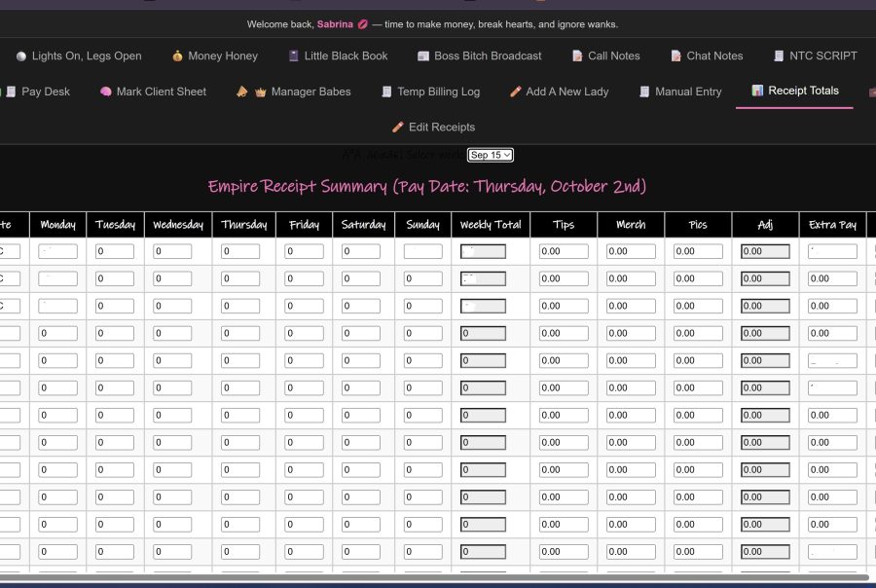Click the newspaper icon beside Boss Bitch Broadcast
Viewport: 876px width, 588px height.
(423, 56)
